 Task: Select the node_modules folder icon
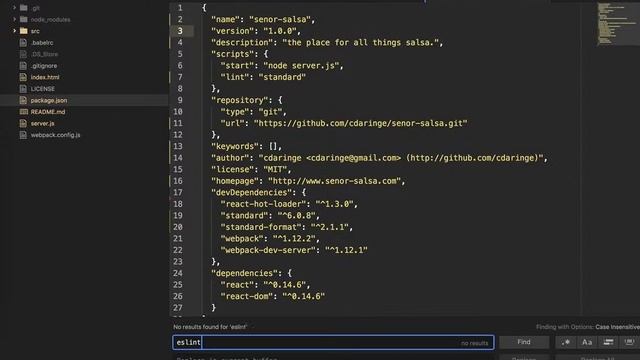point(24,19)
